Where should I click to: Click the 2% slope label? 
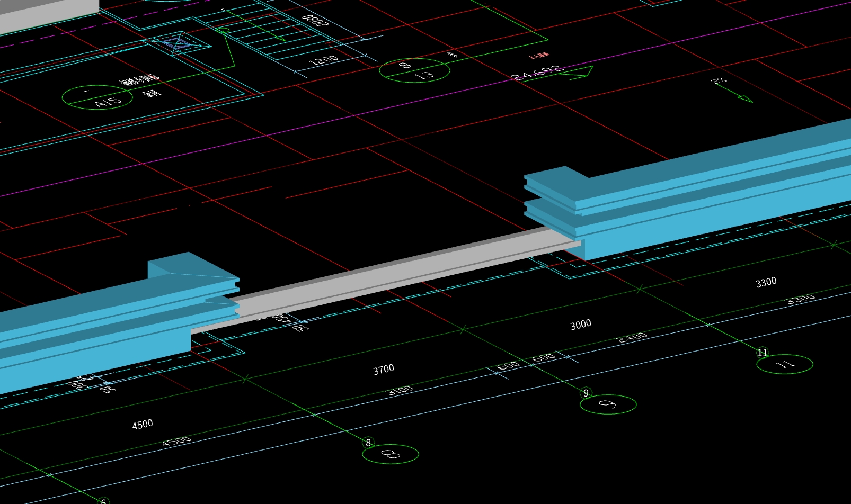[719, 80]
